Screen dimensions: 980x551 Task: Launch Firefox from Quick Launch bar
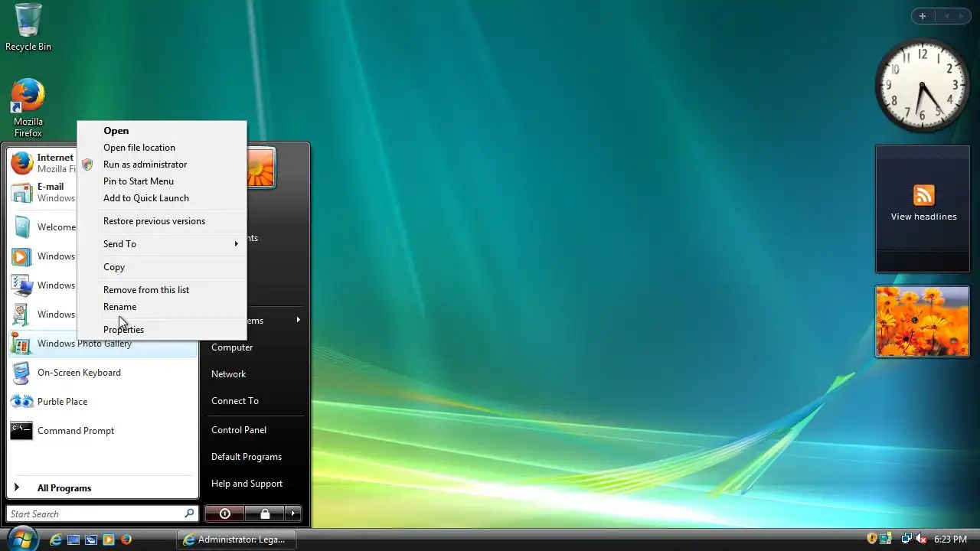126,540
